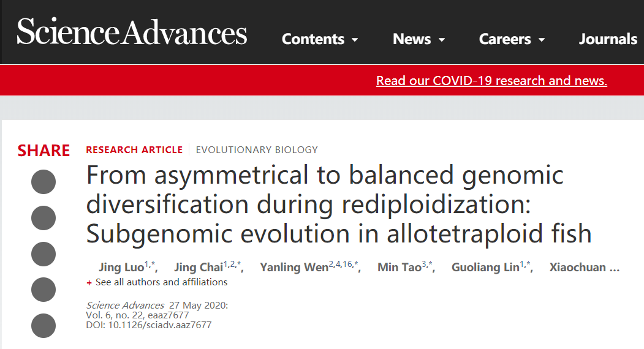
Task: Click the second gray share circle icon
Action: click(x=44, y=217)
